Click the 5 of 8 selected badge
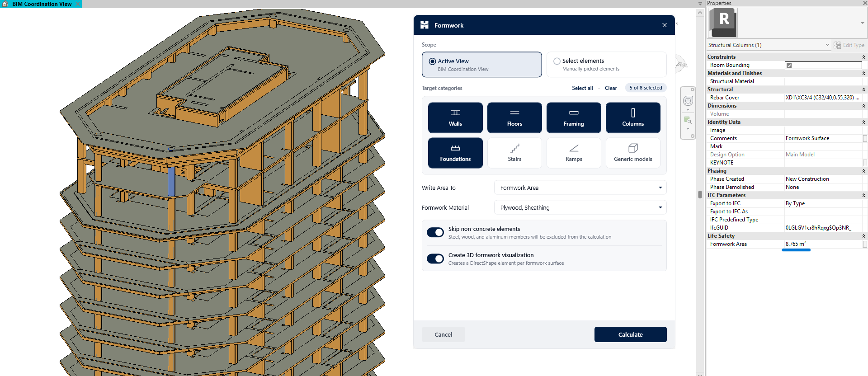This screenshot has width=868, height=376. pos(646,88)
